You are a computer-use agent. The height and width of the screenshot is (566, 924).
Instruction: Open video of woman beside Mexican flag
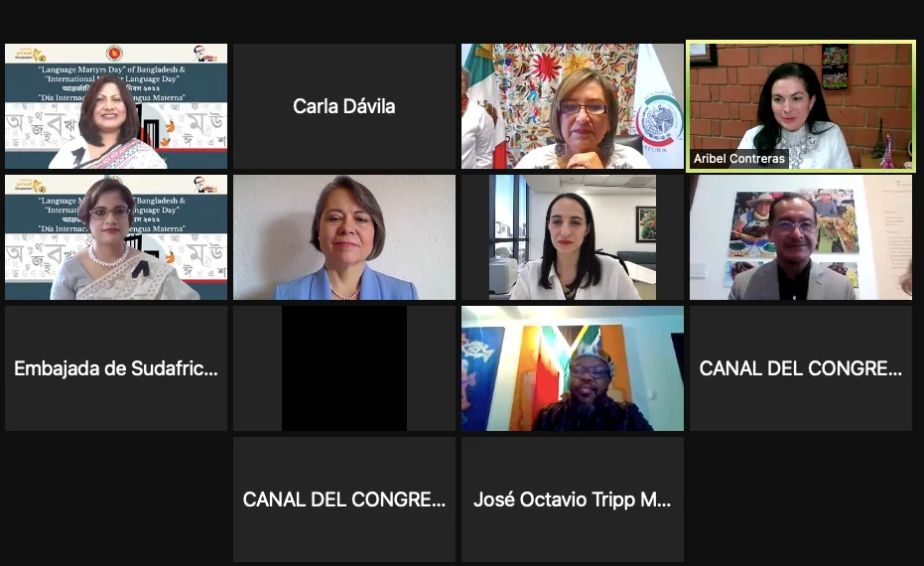[573, 106]
